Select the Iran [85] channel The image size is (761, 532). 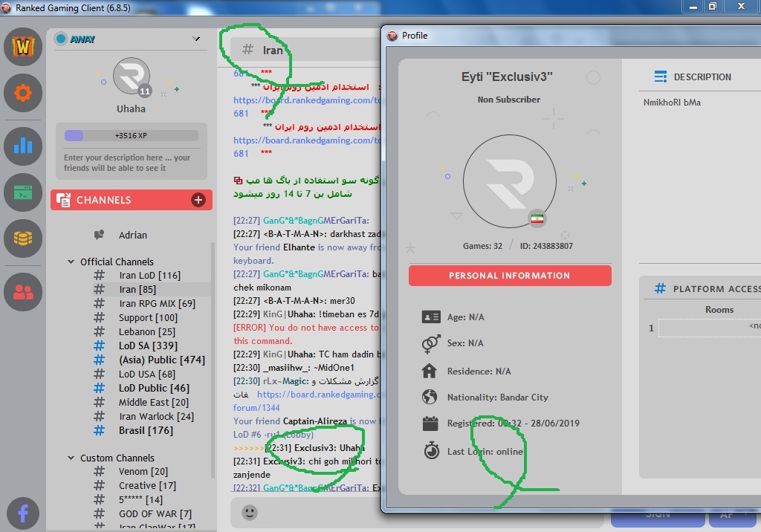(137, 289)
